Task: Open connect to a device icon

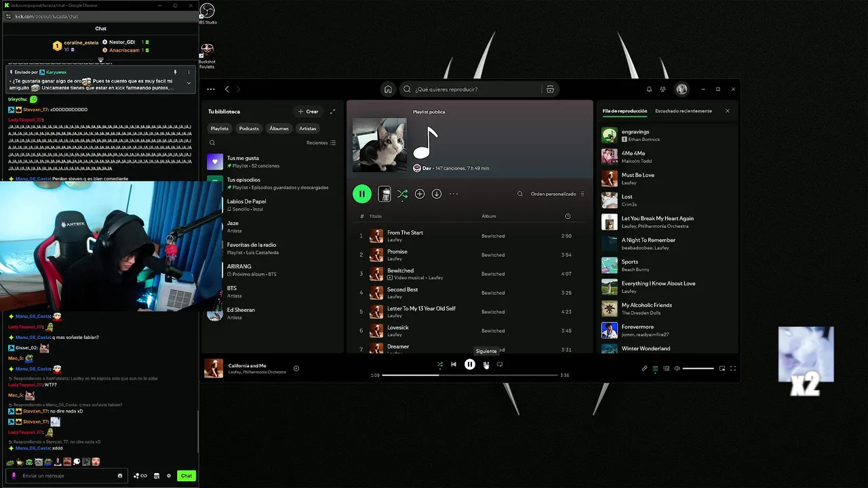Action: [x=666, y=369]
